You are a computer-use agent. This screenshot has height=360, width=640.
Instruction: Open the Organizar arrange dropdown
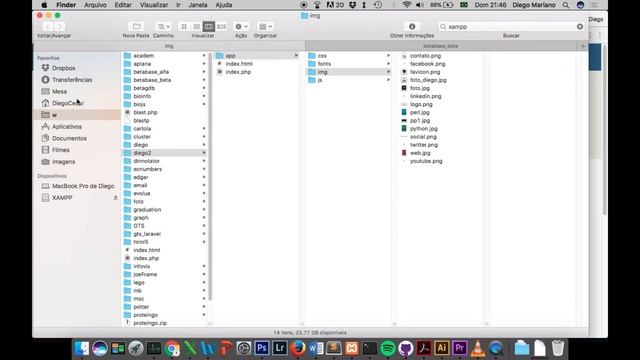tap(265, 27)
